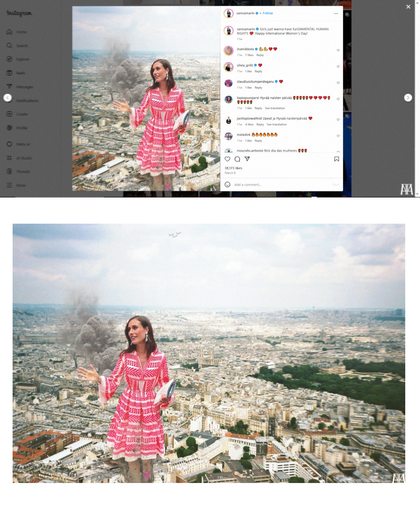Screen dimensions: 420x523
Task: Open the More menu in sidebar
Action: 16,185
